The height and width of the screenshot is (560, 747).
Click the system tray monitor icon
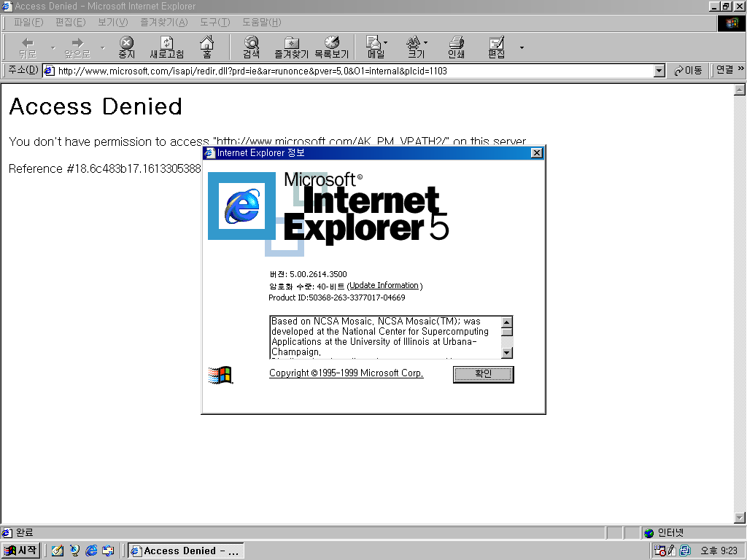point(684,551)
